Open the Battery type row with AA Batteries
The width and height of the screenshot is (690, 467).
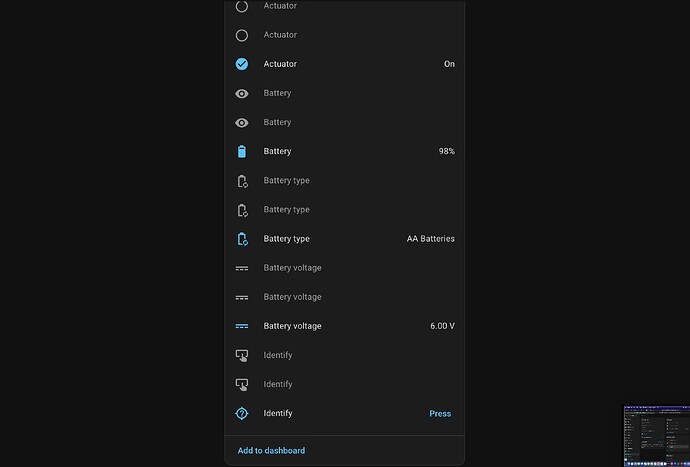click(345, 239)
